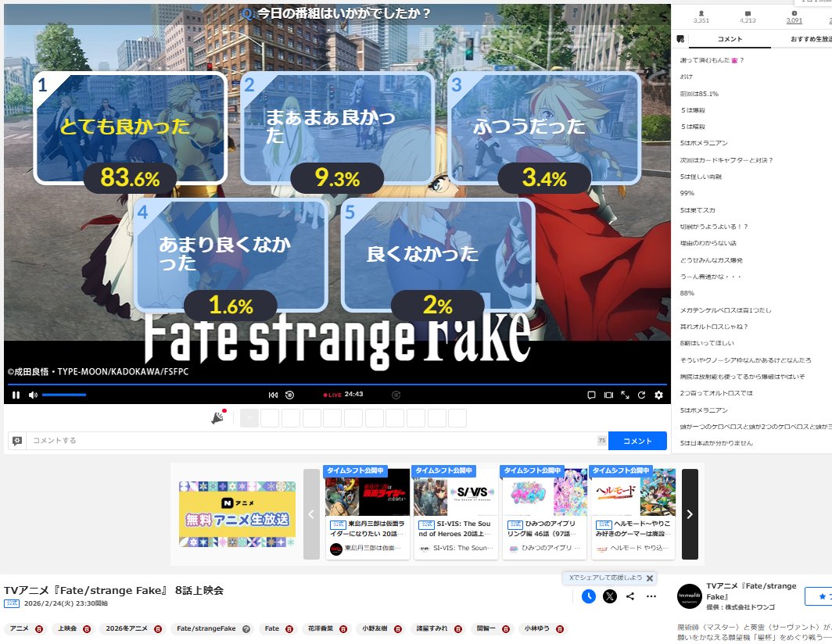Open the 無料アニメ生放送 banner
The image size is (832, 644).
[237, 514]
